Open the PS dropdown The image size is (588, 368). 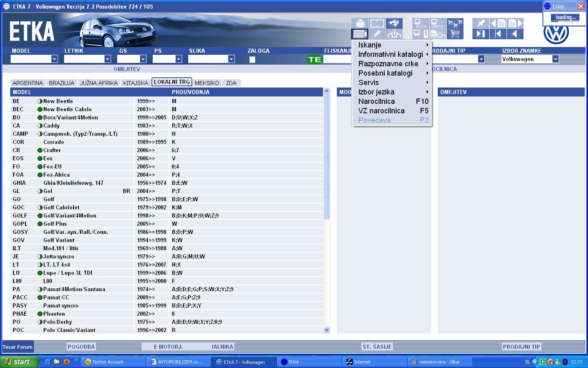click(178, 59)
